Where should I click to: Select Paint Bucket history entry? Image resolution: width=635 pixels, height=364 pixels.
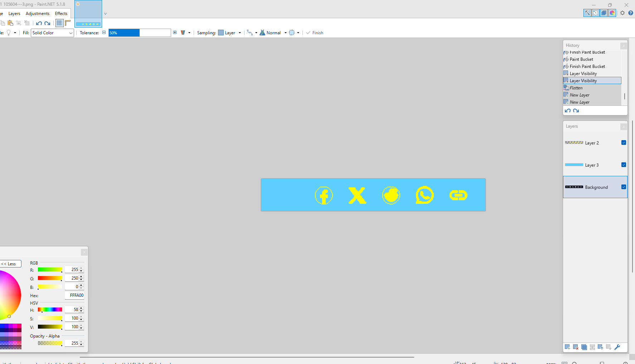tap(592, 59)
